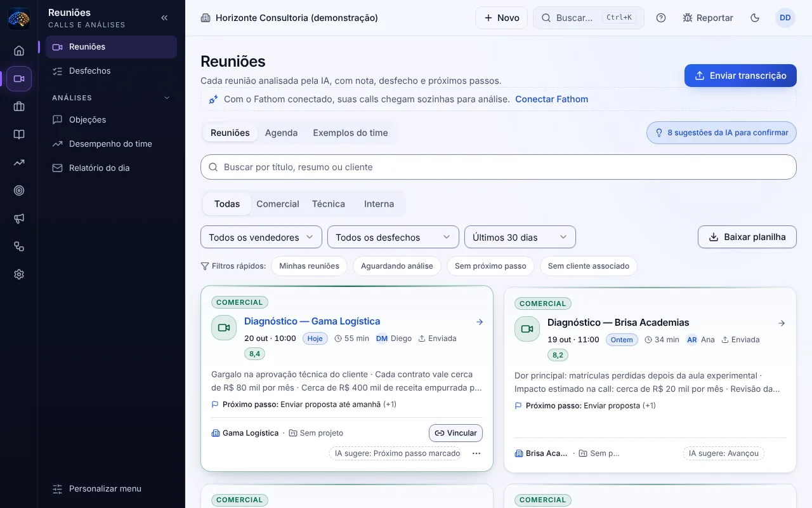The height and width of the screenshot is (508, 812).
Task: Click the Reportar bug button
Action: [x=708, y=18]
